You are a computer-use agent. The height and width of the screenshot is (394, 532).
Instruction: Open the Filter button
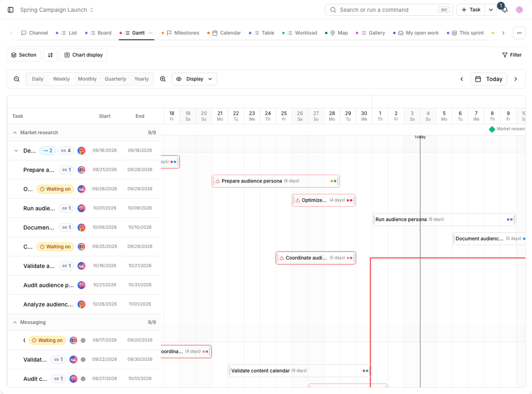(x=512, y=55)
